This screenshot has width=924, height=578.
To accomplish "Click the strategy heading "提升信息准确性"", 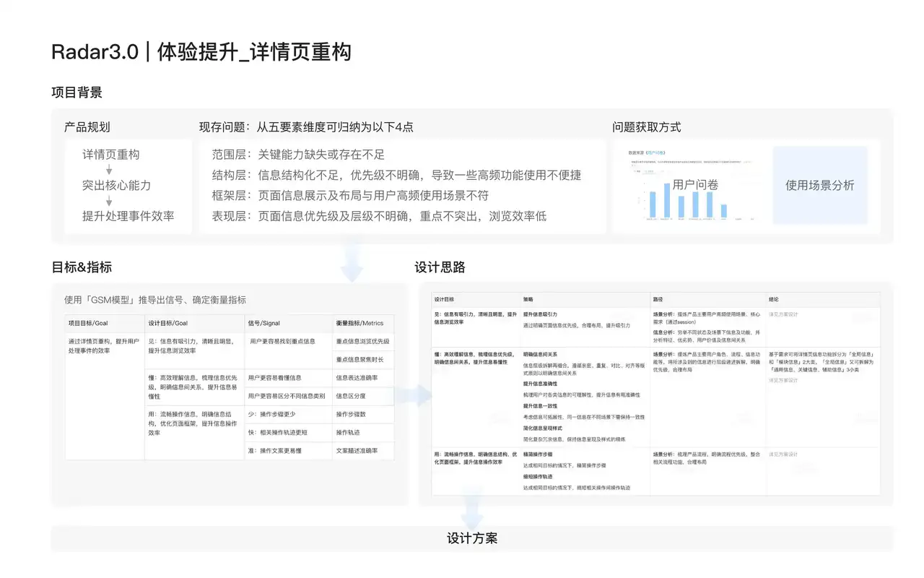I will pos(540,384).
